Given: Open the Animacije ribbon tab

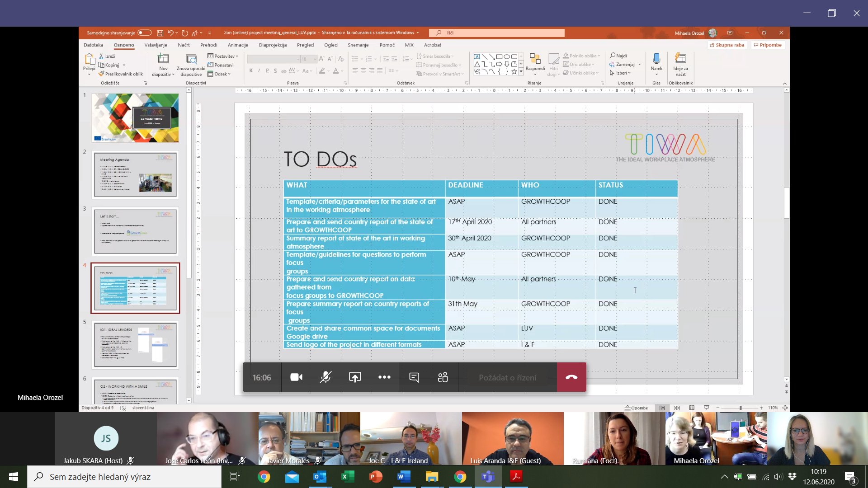Looking at the screenshot, I should [x=238, y=45].
